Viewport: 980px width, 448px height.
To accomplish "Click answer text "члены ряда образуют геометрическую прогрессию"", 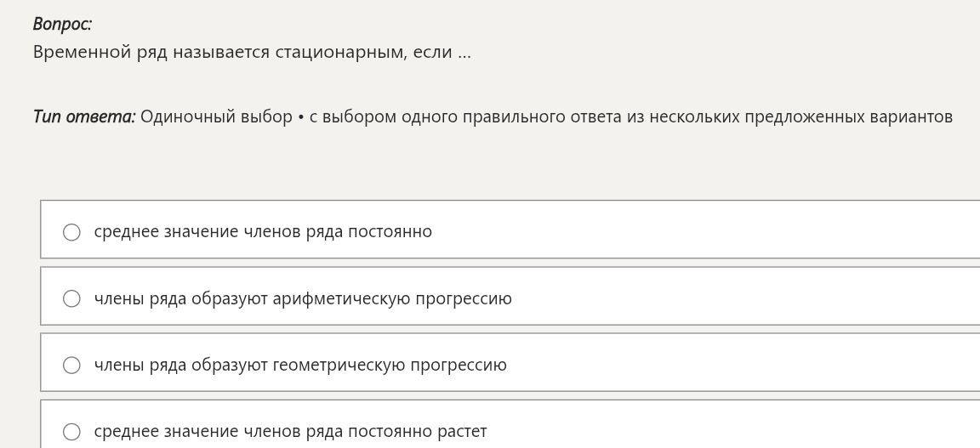I will click(300, 365).
